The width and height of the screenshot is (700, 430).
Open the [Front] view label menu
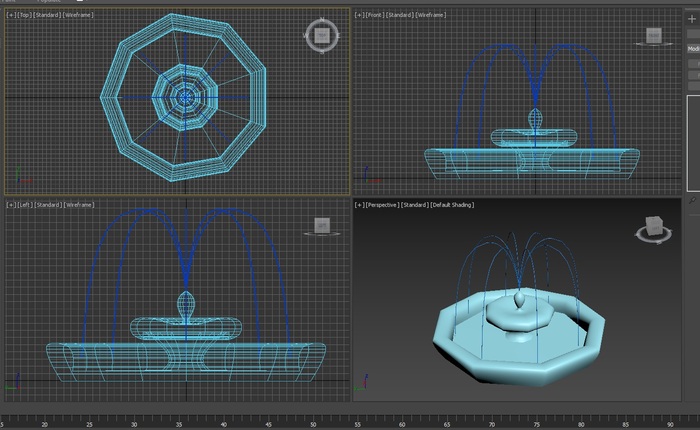click(x=375, y=16)
